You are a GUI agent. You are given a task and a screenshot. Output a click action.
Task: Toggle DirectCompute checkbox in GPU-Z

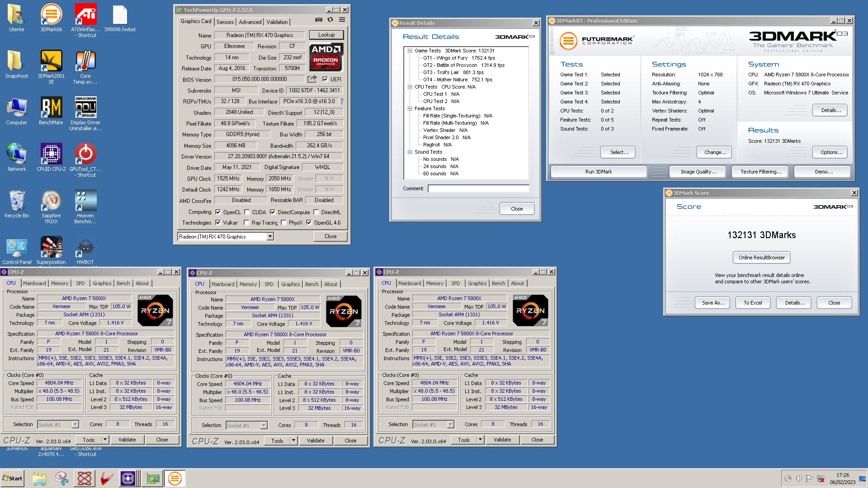(273, 212)
